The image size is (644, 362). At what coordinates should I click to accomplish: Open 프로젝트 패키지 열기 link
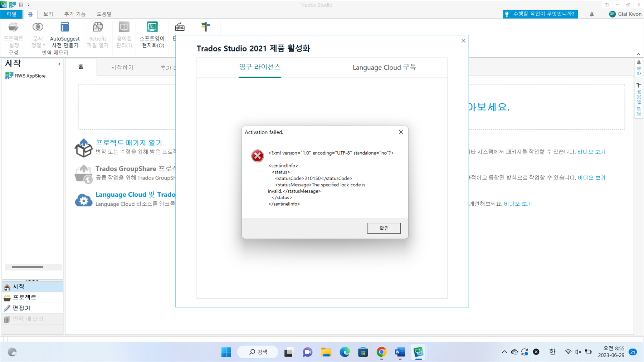coord(129,142)
